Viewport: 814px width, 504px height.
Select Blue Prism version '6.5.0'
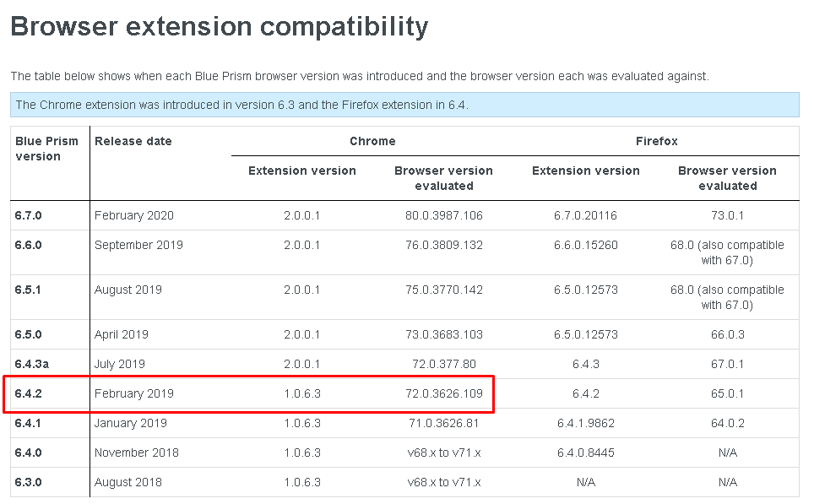28,334
